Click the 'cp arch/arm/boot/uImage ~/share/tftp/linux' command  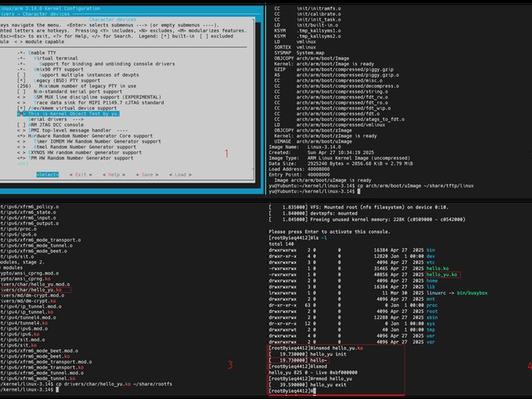click(x=416, y=186)
